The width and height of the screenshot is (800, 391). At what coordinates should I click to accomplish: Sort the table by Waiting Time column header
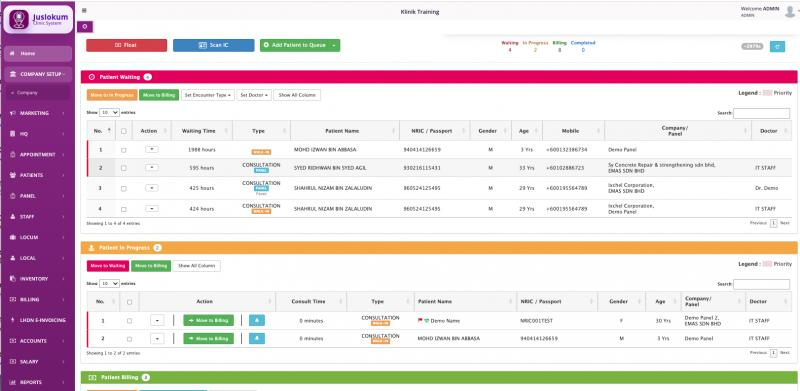[x=202, y=131]
